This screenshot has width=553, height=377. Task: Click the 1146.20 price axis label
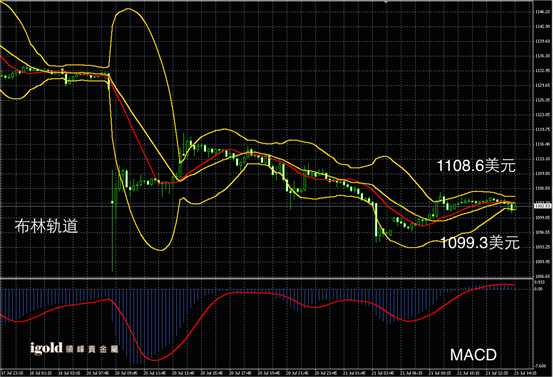542,12
